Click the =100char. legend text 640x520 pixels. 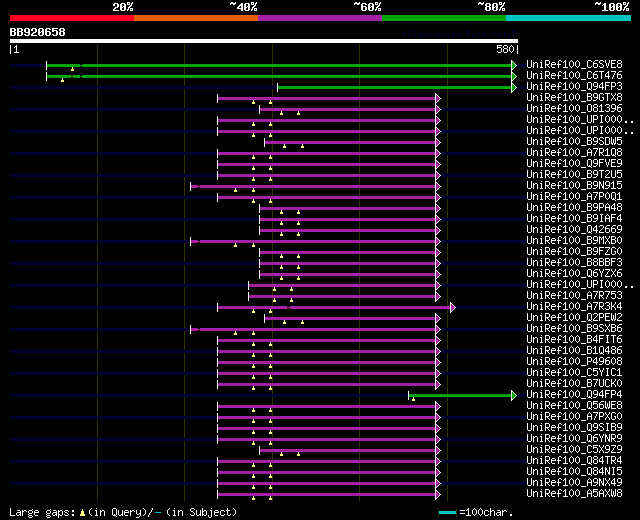(x=486, y=512)
